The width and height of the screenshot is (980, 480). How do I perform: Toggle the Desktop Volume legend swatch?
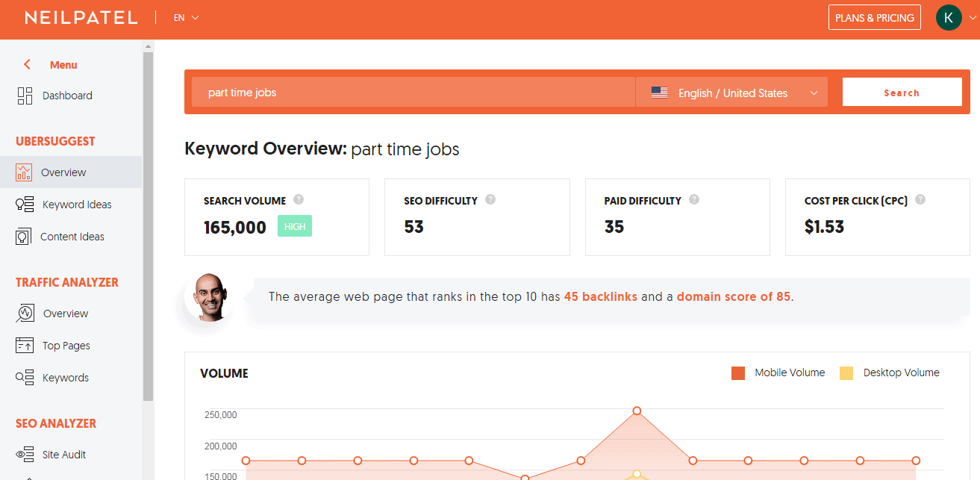[x=846, y=373]
